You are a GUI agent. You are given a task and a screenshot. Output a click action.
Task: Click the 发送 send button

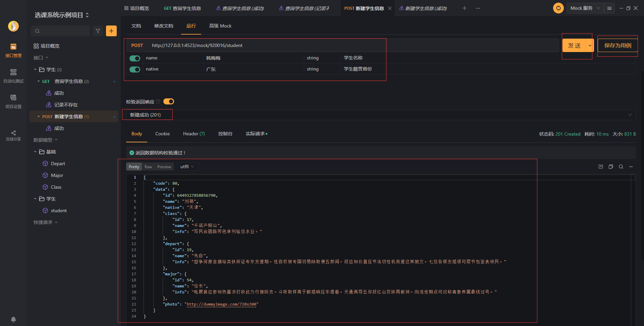tap(574, 45)
